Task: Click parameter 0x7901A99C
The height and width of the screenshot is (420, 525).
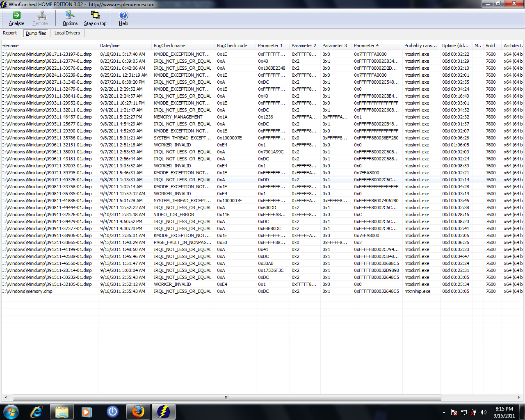Action: coord(271,152)
